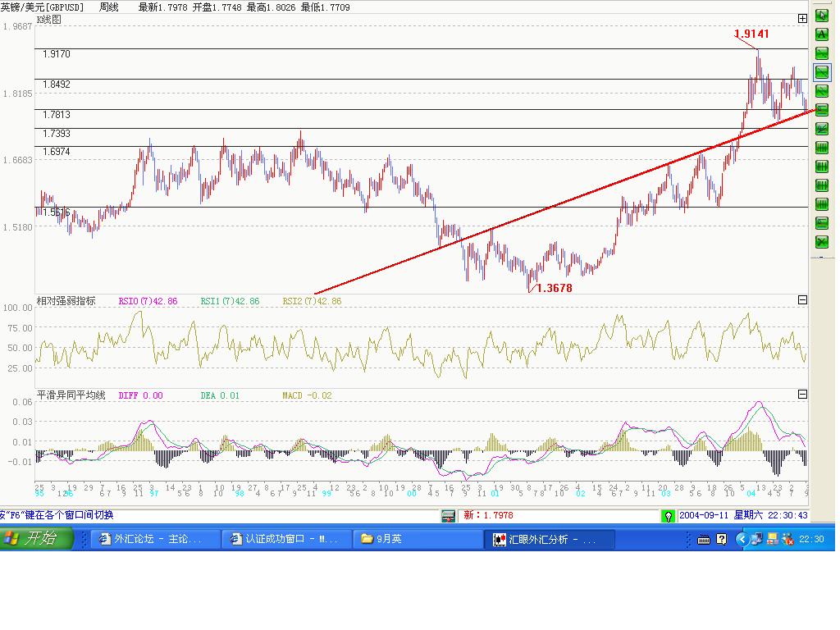
Task: Collapse the MACD indicator panel
Action: pyautogui.click(x=802, y=395)
